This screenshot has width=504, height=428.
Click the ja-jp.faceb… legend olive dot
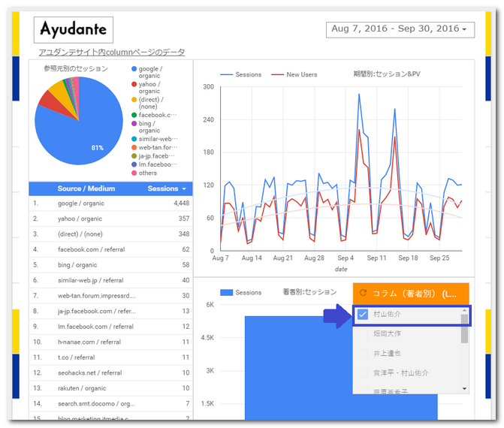coord(134,156)
